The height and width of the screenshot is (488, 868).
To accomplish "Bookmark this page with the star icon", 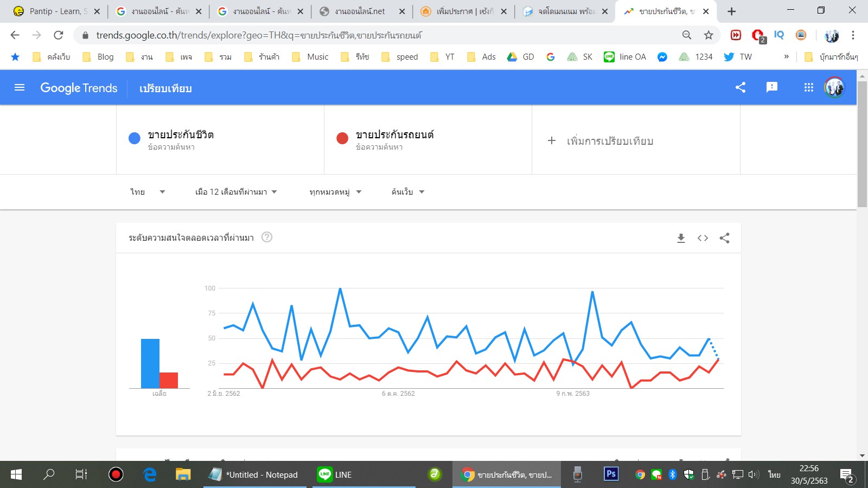I will pos(709,35).
